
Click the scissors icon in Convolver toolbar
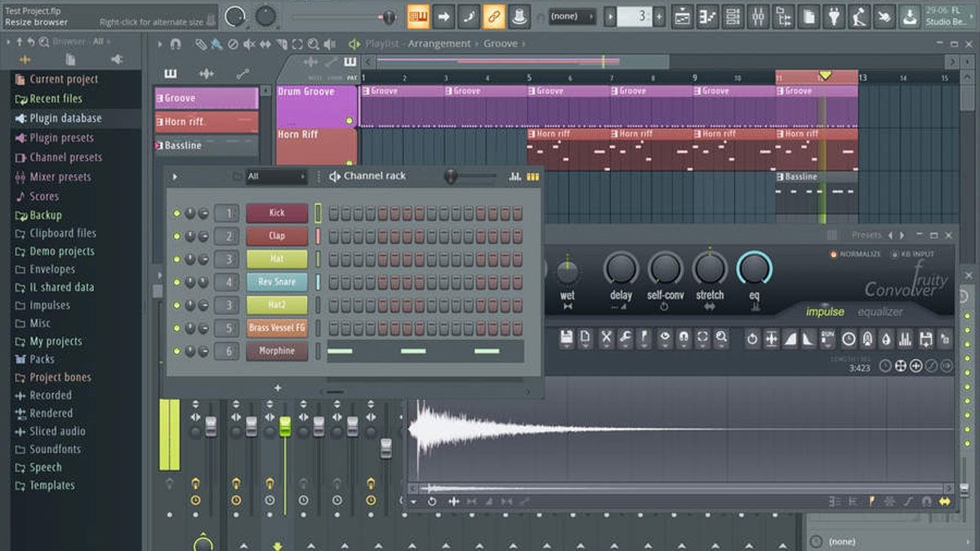(607, 337)
